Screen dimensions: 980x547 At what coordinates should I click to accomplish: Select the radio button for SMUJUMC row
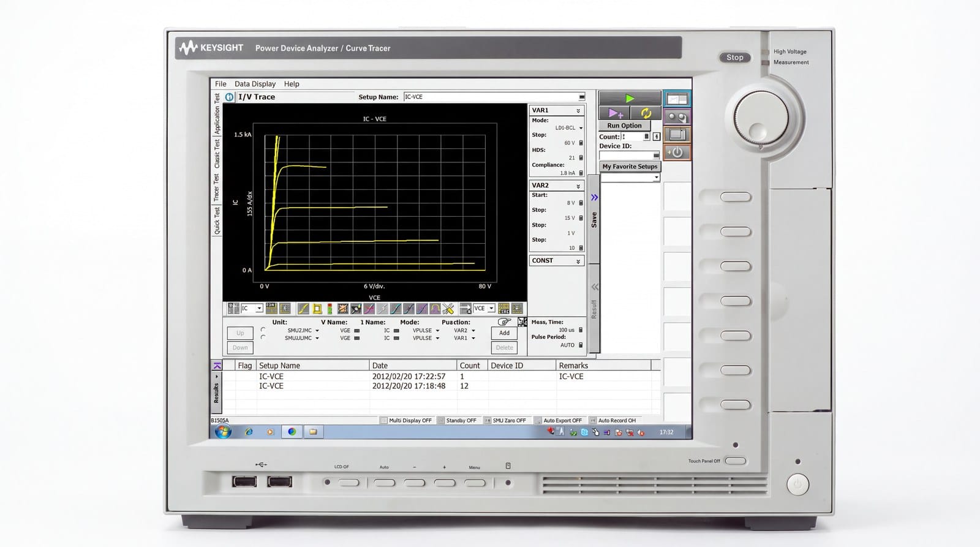(x=263, y=338)
